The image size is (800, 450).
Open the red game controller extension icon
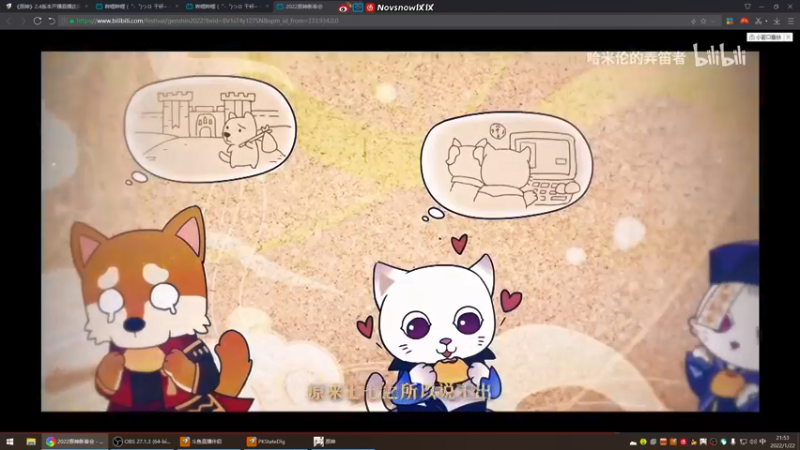click(x=744, y=21)
